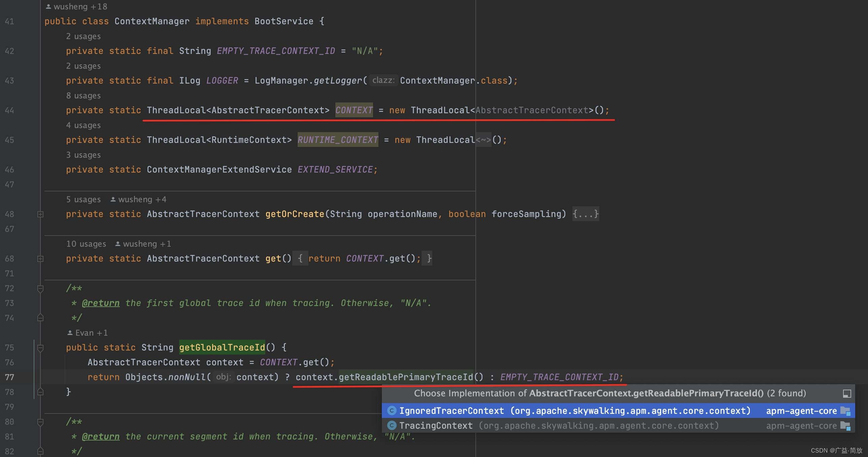Click author icon next to wusheng +18

click(x=48, y=6)
